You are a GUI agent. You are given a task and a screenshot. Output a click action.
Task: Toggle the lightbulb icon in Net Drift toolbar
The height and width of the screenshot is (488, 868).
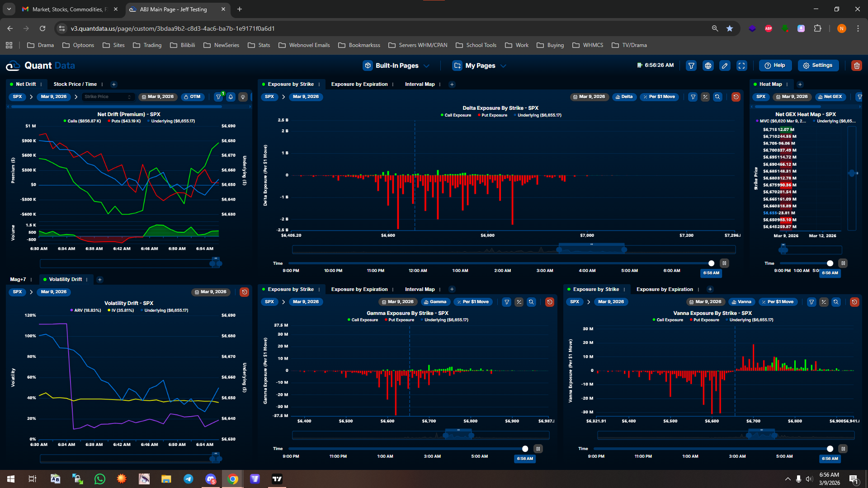click(x=243, y=97)
